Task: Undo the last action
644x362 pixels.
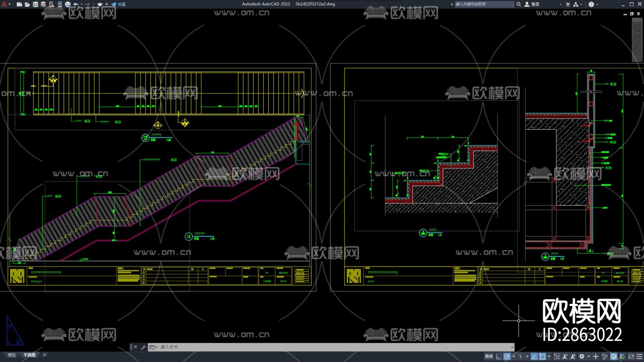Action: click(x=76, y=4)
